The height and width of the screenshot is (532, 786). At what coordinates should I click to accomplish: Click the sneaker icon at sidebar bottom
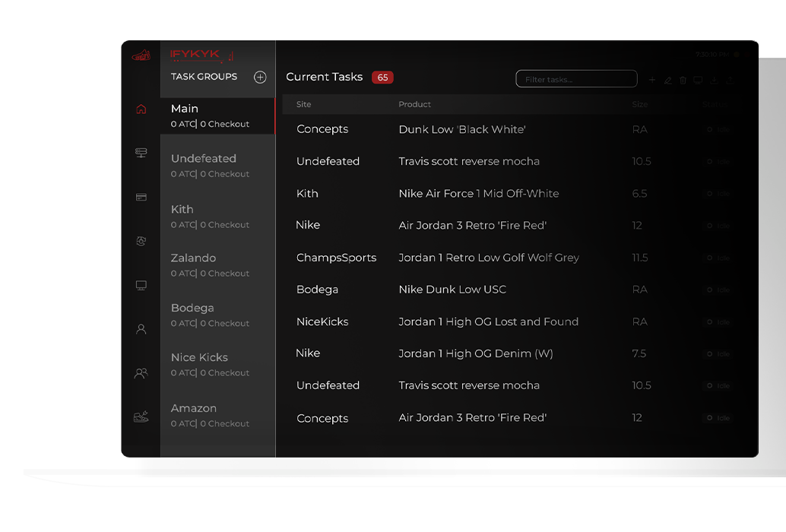[x=141, y=416]
